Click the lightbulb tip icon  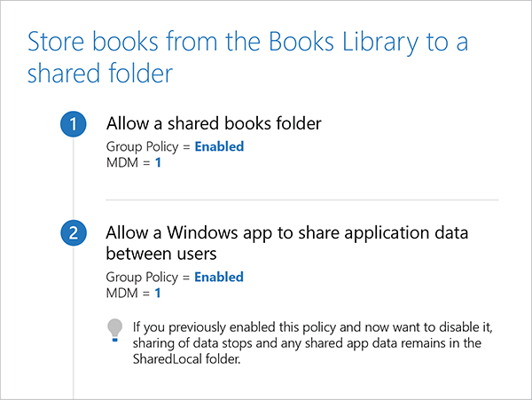[114, 330]
